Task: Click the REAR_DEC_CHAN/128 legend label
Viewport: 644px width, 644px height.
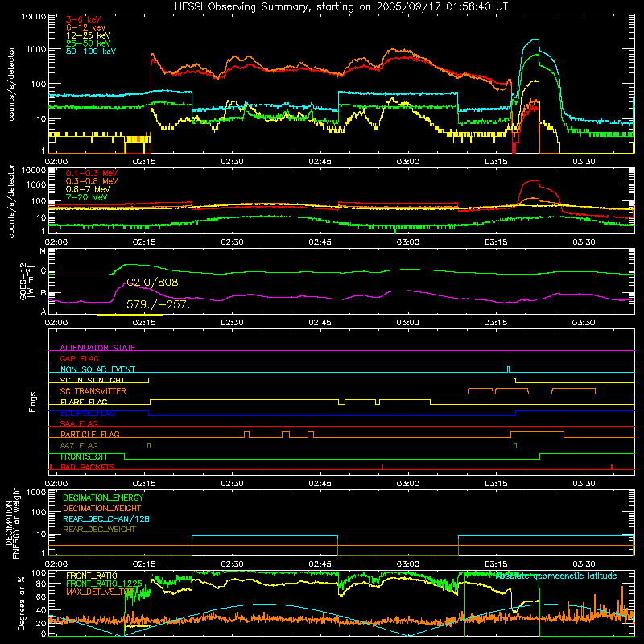Action: click(x=106, y=518)
